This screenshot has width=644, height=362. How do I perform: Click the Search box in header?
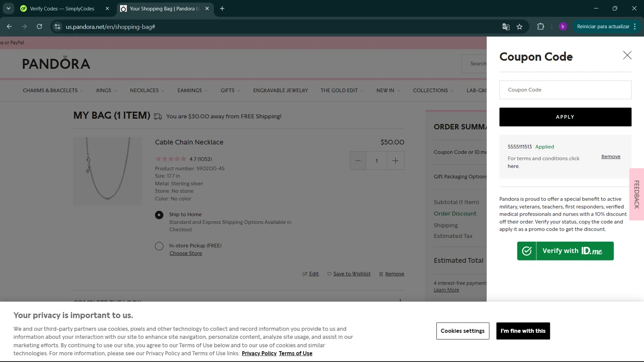[x=474, y=63]
